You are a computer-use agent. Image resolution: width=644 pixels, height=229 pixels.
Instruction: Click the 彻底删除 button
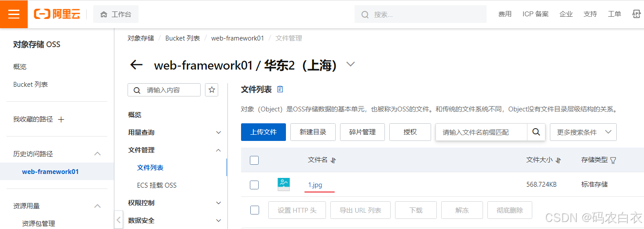point(510,210)
